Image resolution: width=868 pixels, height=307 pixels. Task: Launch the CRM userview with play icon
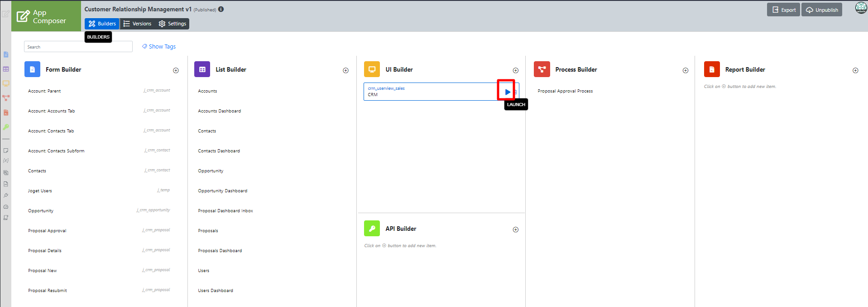507,92
